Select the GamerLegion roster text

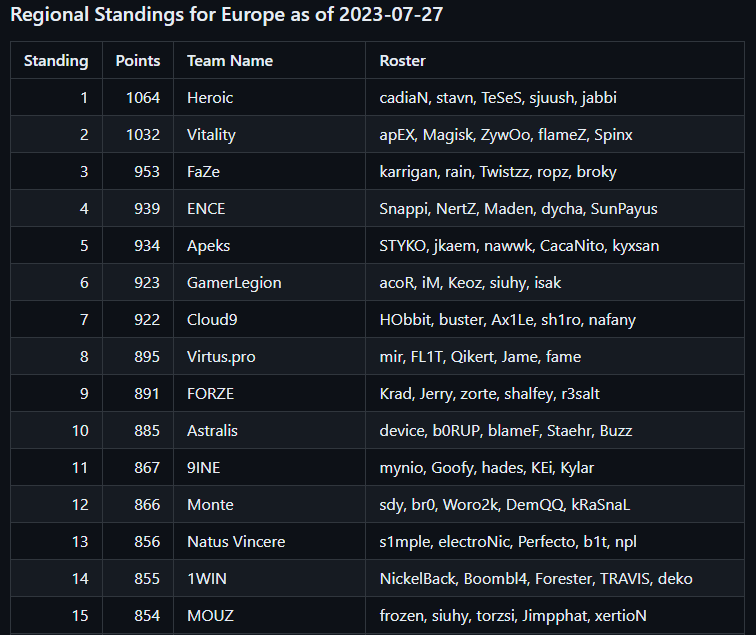click(x=470, y=283)
